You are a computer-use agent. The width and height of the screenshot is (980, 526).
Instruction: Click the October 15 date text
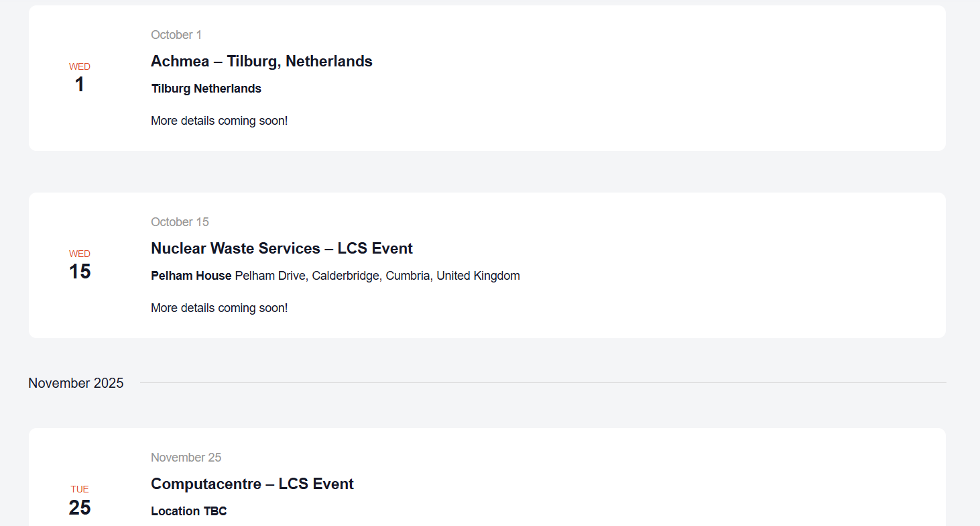point(180,222)
